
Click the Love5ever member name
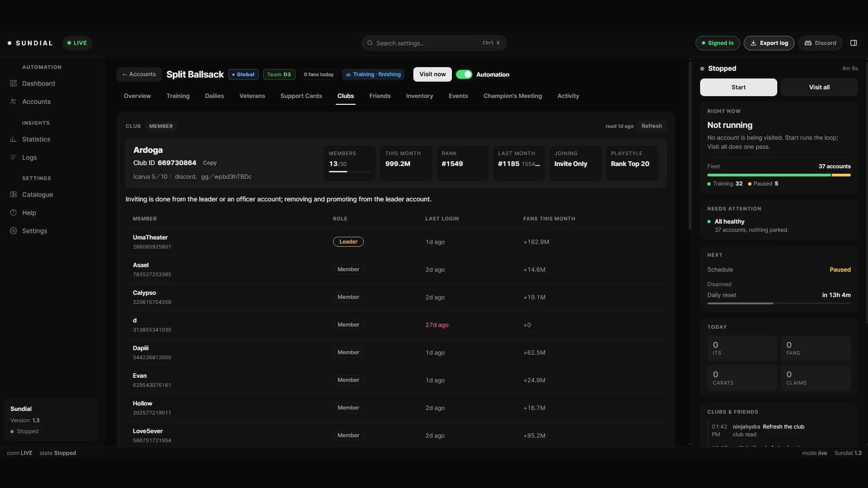pyautogui.click(x=147, y=431)
